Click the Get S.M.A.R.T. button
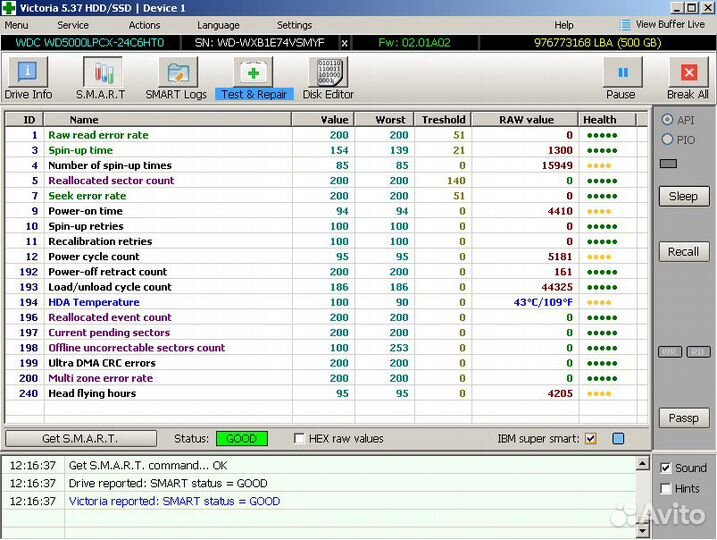 (80, 439)
